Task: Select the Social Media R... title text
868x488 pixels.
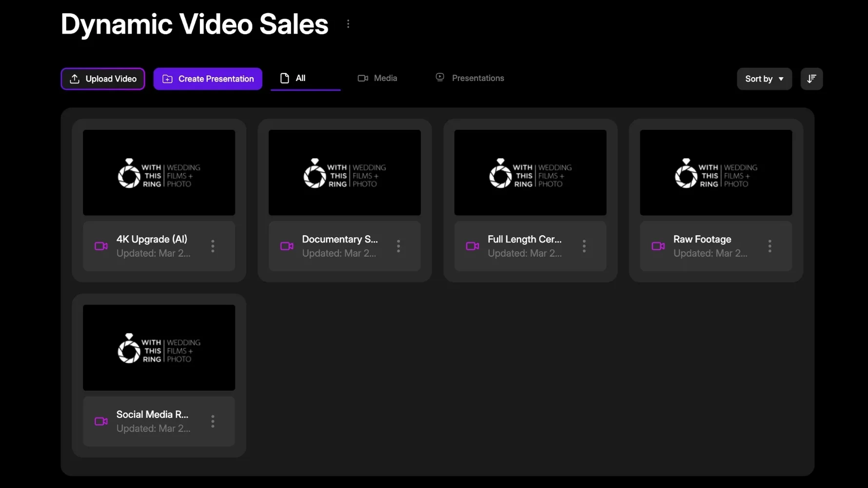Action: point(152,414)
